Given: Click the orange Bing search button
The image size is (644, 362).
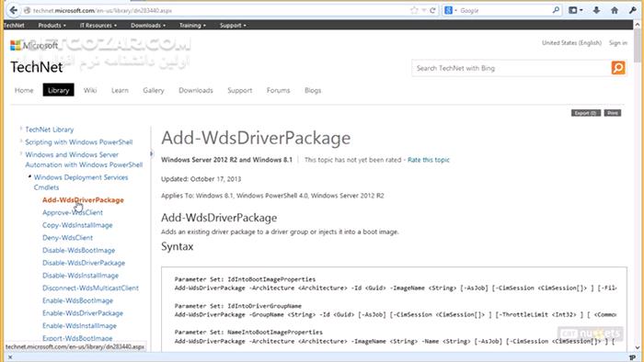Looking at the screenshot, I should pos(618,68).
